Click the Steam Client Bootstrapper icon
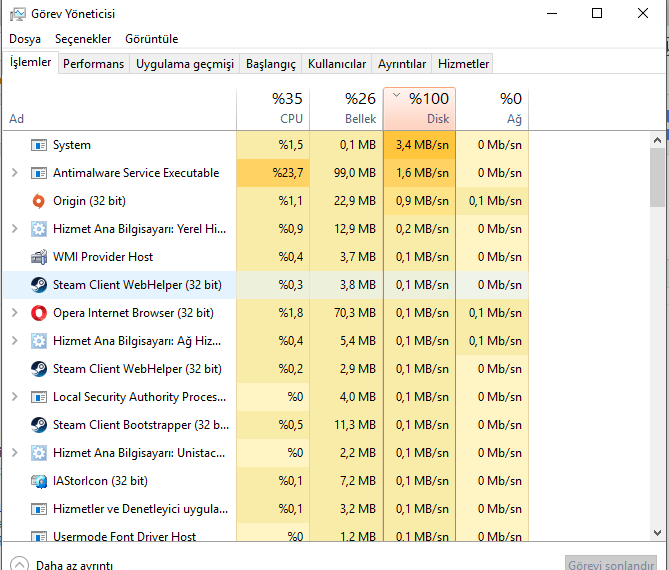Image resolution: width=669 pixels, height=570 pixels. (x=39, y=425)
